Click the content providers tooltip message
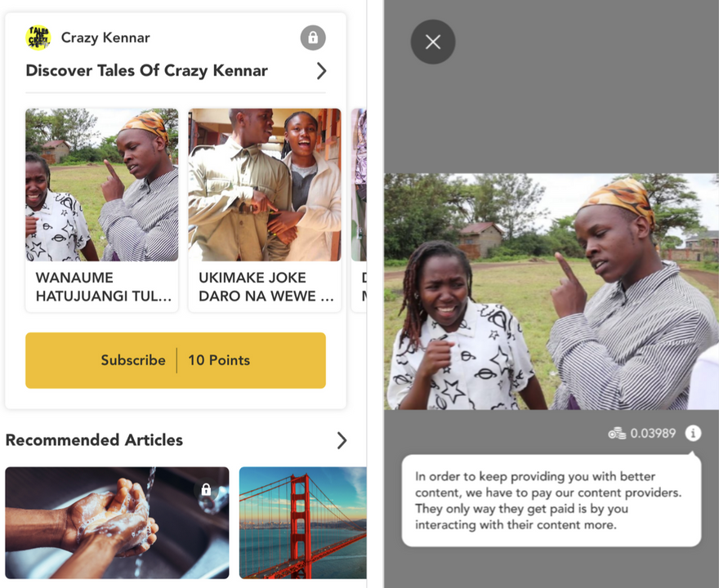 (551, 500)
